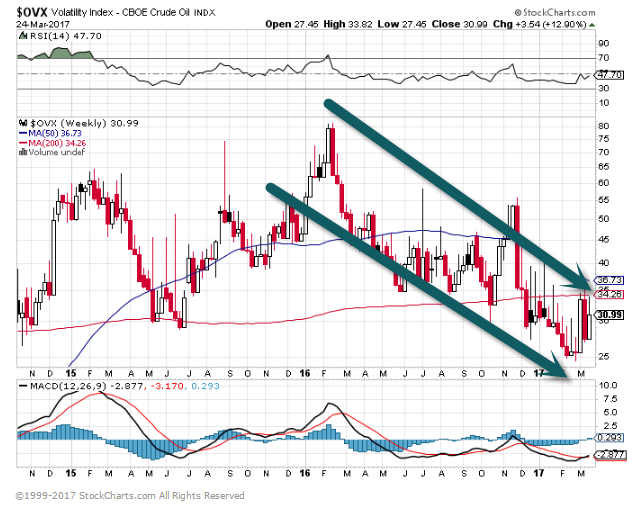Click the green up-triangle beside the Chg value
The image size is (644, 508).
591,25
